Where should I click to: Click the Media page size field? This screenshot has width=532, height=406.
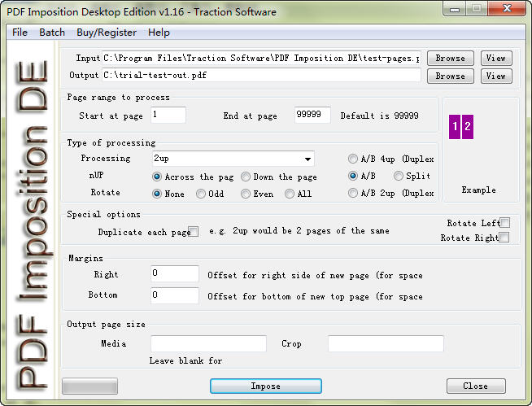click(209, 343)
